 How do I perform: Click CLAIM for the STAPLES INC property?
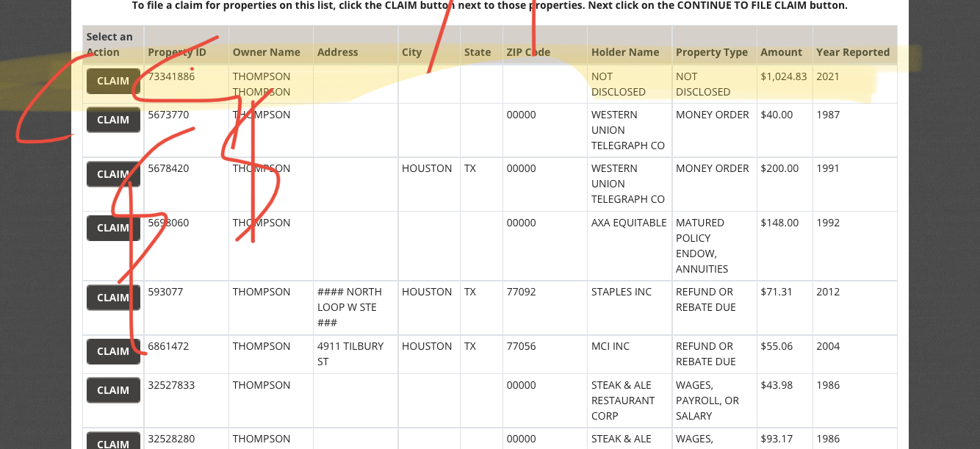113,298
